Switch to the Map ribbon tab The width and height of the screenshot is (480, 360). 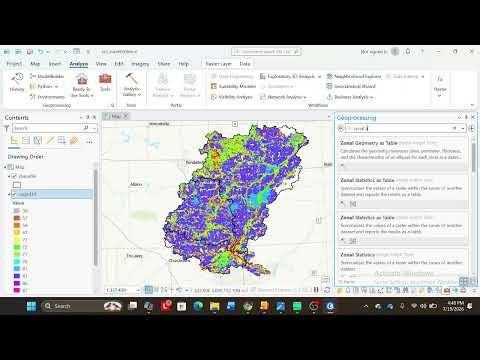[35, 64]
